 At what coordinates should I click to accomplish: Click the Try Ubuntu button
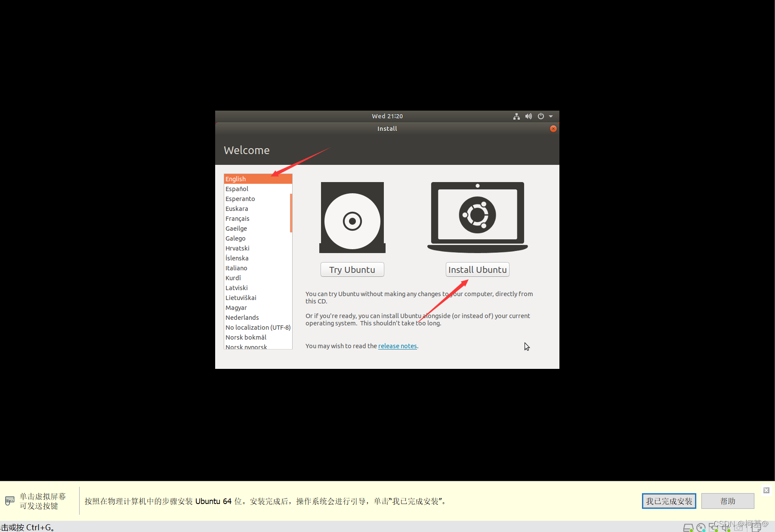tap(352, 270)
